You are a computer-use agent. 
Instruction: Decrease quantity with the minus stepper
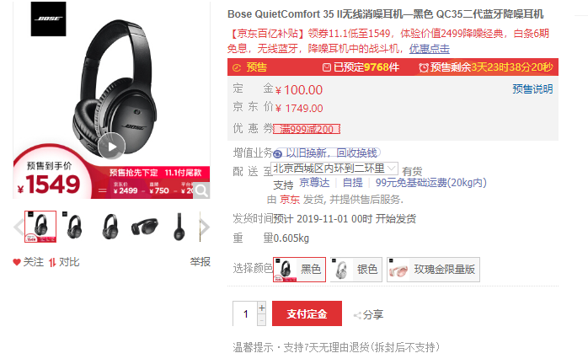click(x=262, y=320)
